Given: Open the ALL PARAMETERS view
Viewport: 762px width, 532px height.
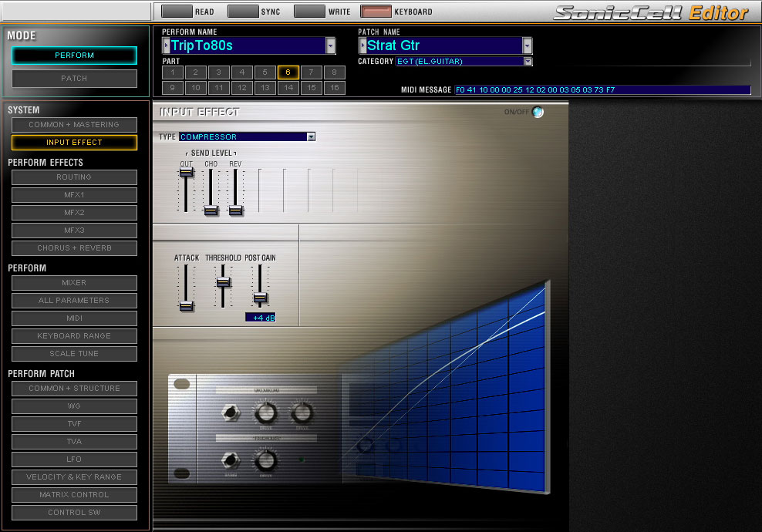Looking at the screenshot, I should tap(74, 300).
